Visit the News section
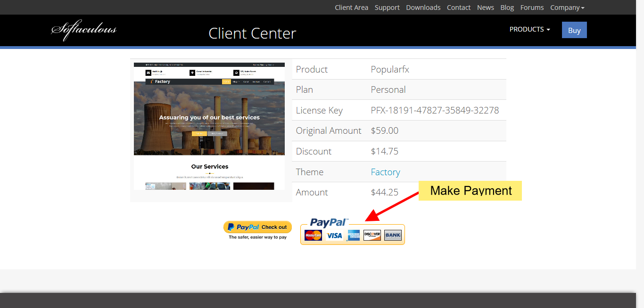 486,8
